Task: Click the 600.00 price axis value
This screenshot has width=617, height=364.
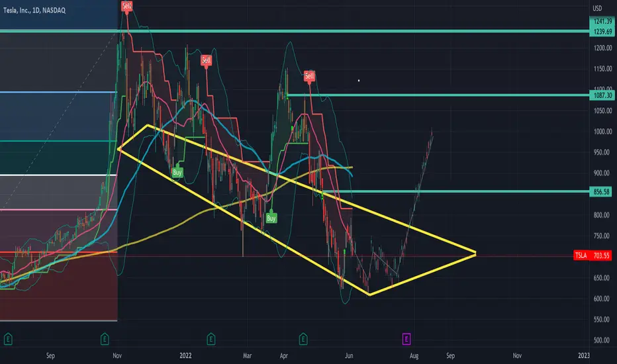Action: point(603,298)
